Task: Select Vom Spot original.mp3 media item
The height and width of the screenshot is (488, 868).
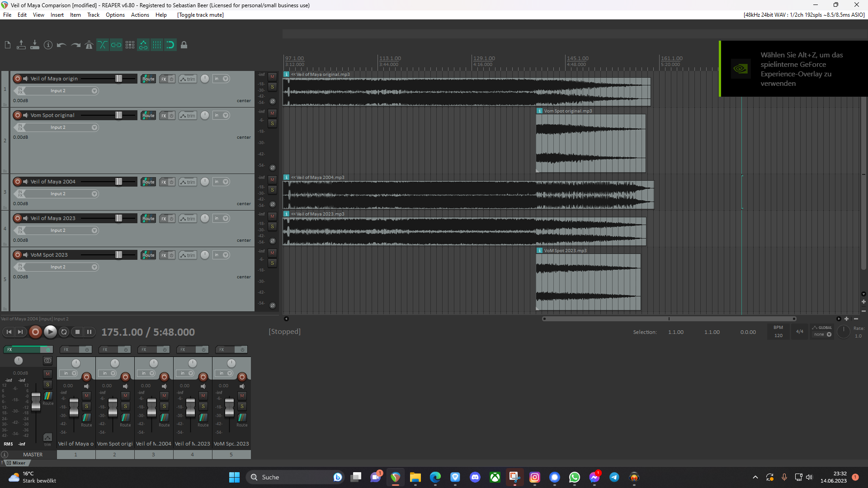Action: [590, 143]
